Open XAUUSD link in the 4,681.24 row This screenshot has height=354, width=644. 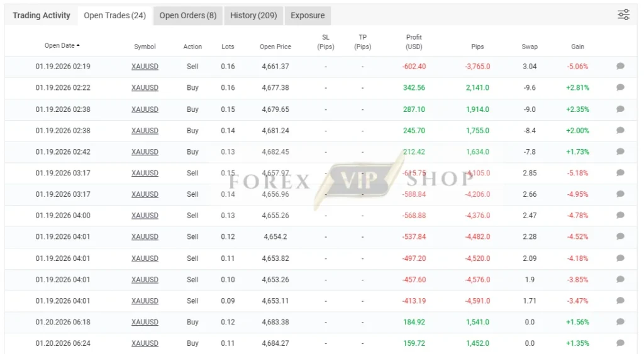pyautogui.click(x=145, y=131)
